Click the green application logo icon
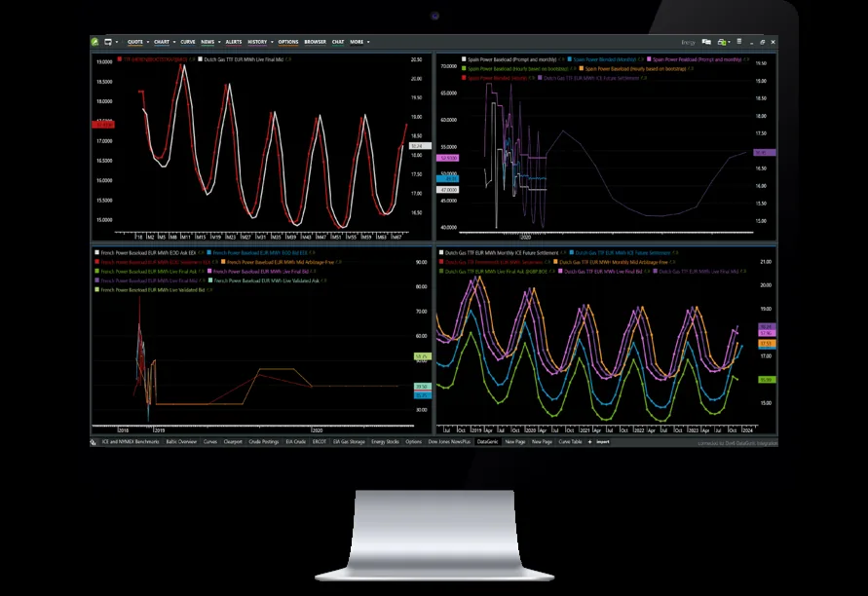The width and height of the screenshot is (868, 596). pyautogui.click(x=95, y=42)
